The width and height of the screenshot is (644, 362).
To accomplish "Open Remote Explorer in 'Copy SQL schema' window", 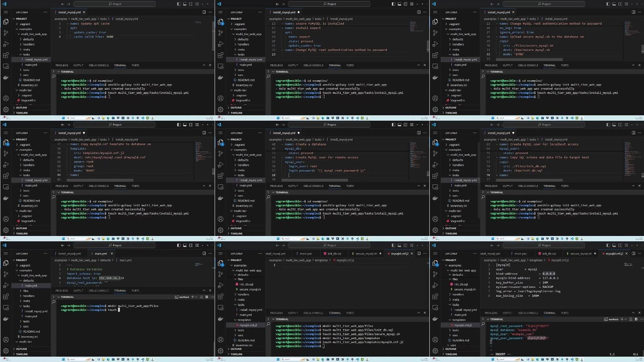I will pos(435,187).
